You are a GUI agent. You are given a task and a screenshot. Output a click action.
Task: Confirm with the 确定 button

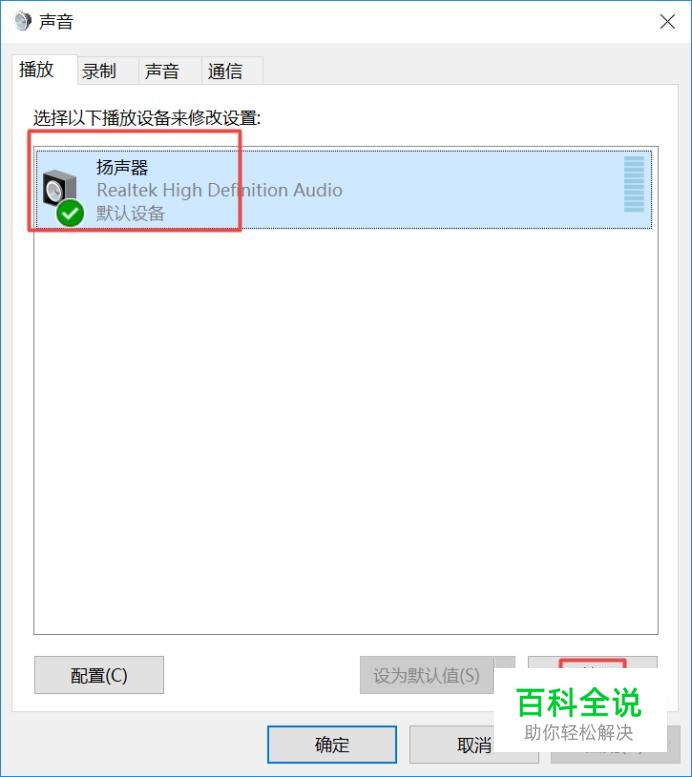click(x=332, y=744)
